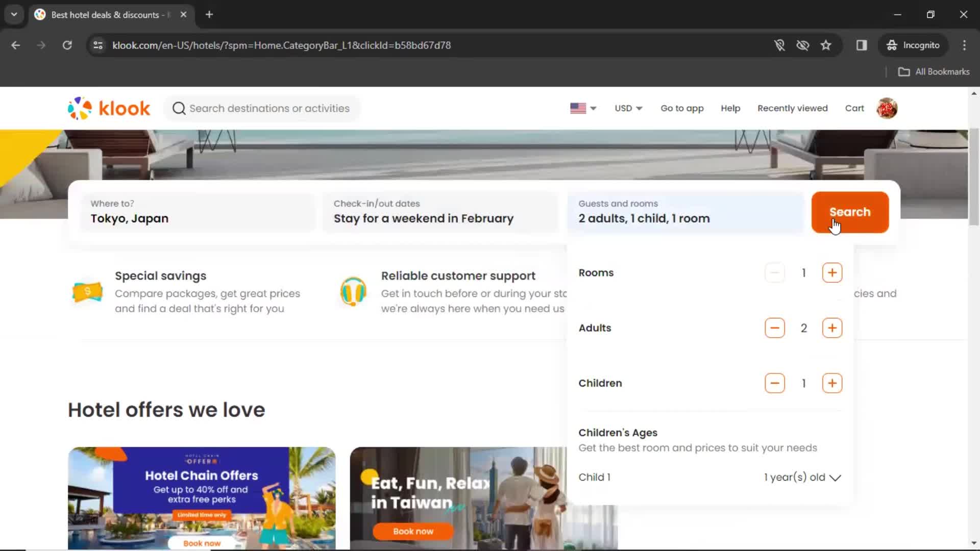
Task: Click the search magnifier icon
Action: (x=179, y=108)
